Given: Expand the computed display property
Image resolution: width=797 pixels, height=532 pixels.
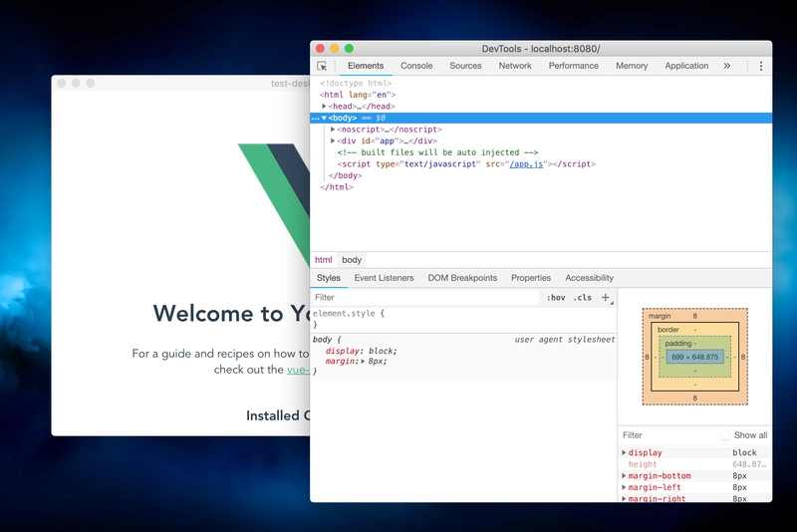Looking at the screenshot, I should (x=624, y=452).
